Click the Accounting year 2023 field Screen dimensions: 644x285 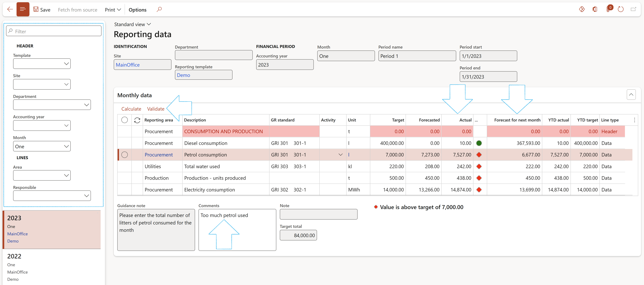pos(285,65)
